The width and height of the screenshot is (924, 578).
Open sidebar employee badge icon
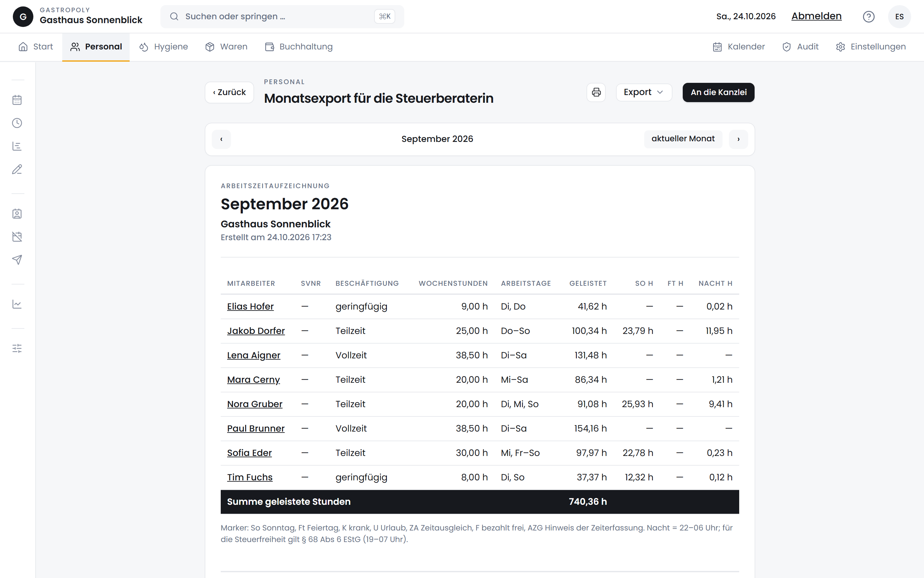17,214
